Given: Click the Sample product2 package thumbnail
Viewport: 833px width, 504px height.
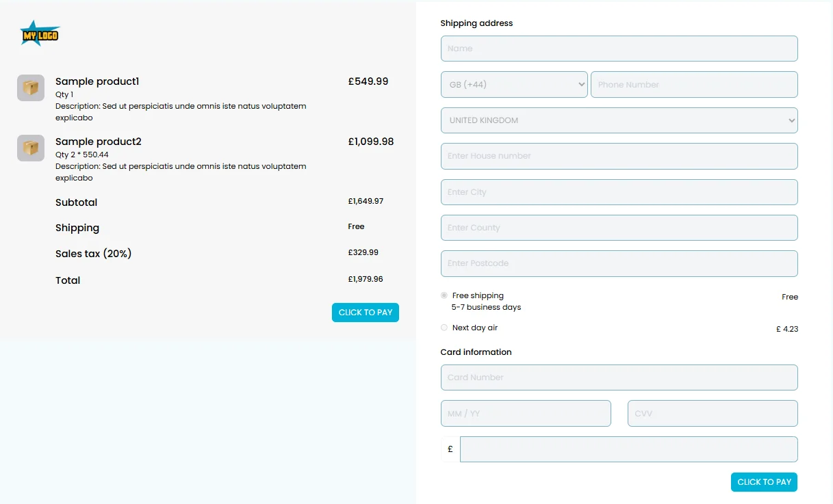Looking at the screenshot, I should tap(30, 148).
